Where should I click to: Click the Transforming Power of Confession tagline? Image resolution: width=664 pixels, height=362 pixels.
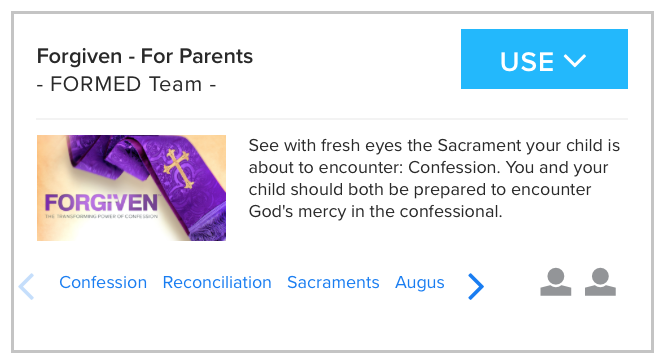tap(102, 216)
